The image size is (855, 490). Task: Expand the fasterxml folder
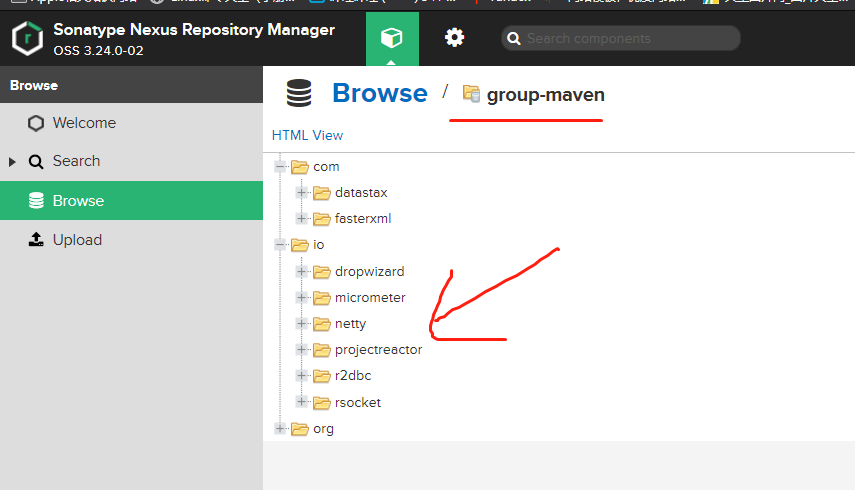tap(301, 219)
